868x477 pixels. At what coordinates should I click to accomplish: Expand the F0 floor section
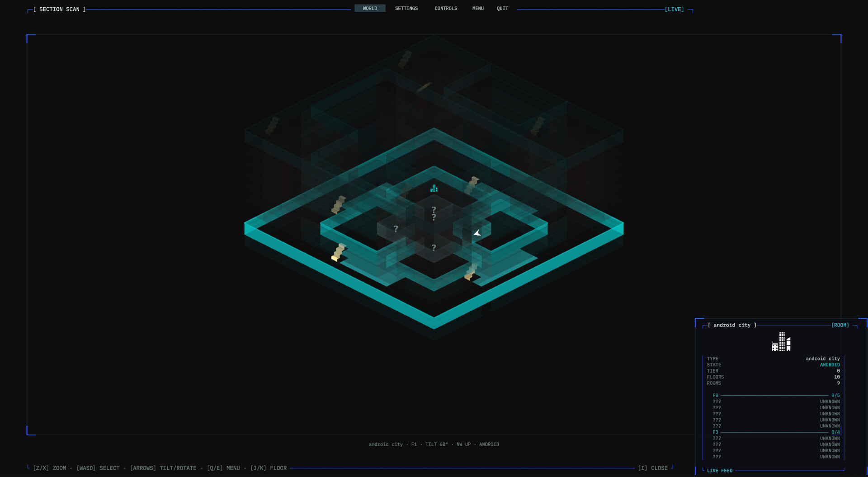click(x=776, y=395)
